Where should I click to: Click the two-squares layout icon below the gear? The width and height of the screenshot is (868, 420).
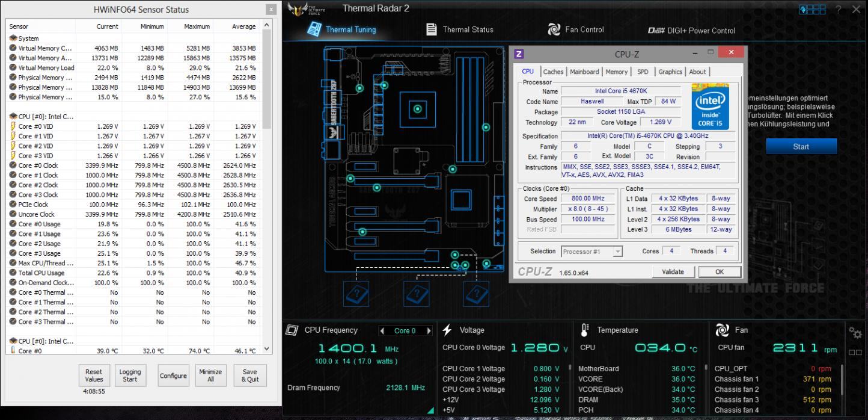[x=855, y=353]
